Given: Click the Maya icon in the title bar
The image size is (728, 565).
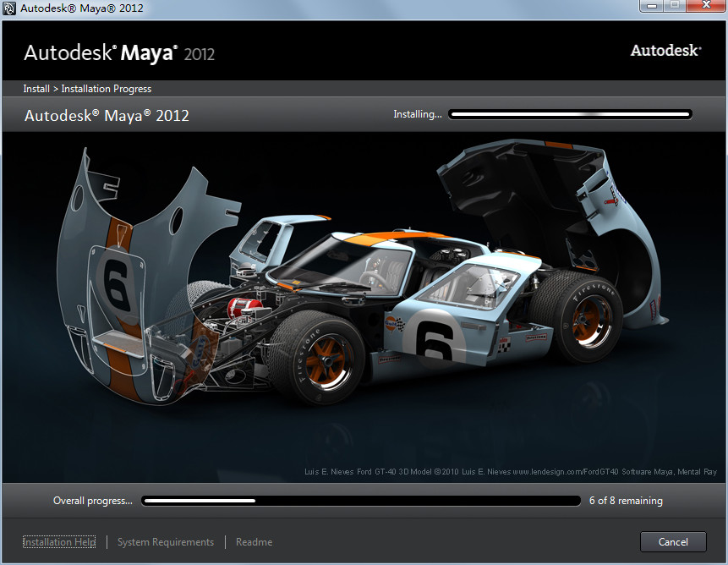Looking at the screenshot, I should coord(9,8).
